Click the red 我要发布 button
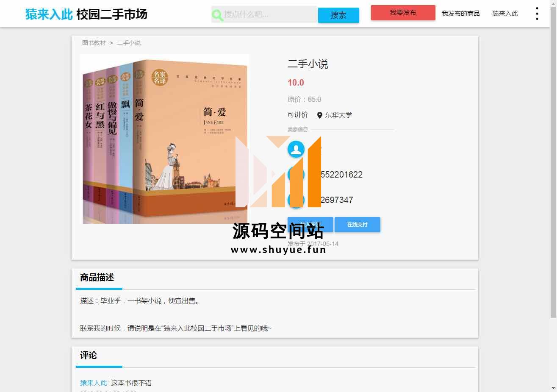557x392 pixels. point(403,13)
